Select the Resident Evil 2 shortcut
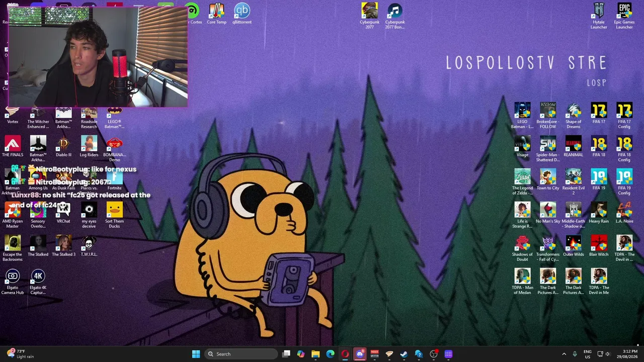This screenshot has width=644, height=362. point(574,182)
